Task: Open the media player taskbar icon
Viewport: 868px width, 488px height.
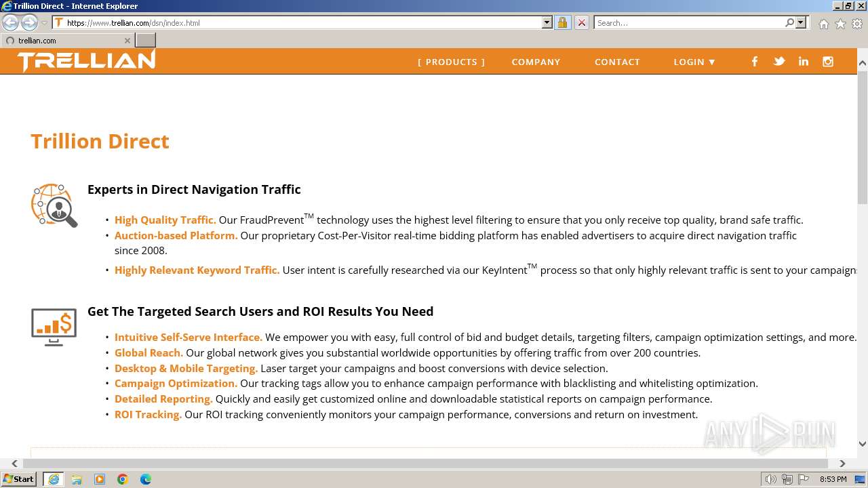Action: 100,479
